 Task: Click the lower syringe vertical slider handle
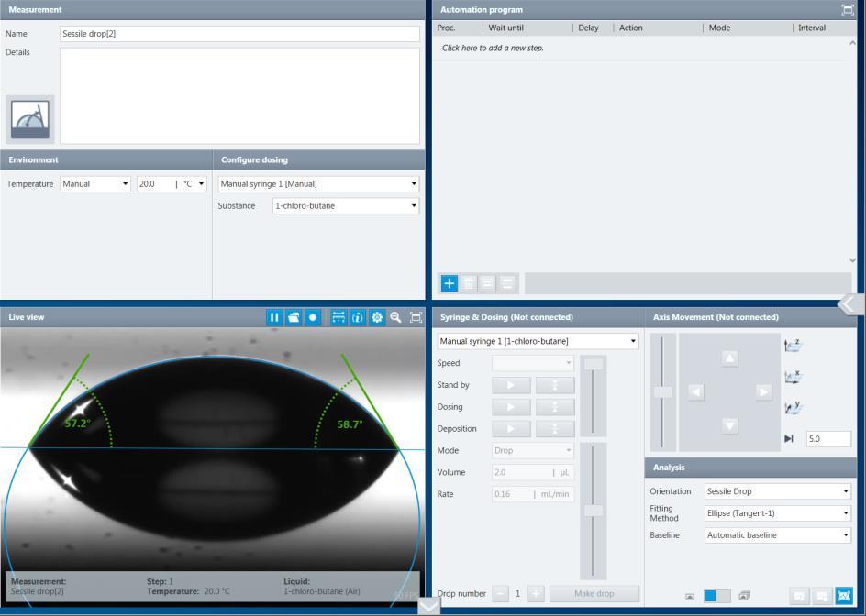tap(594, 511)
